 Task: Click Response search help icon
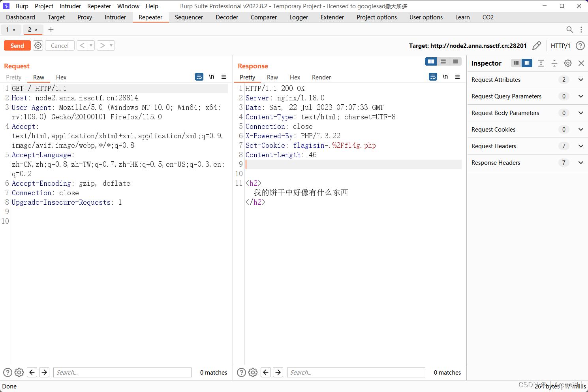(241, 372)
